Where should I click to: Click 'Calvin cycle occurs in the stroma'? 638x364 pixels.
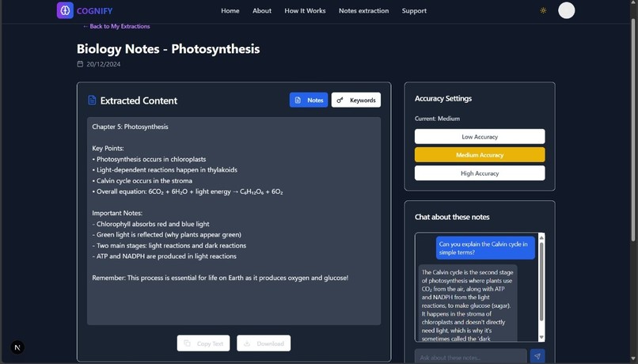[x=142, y=180]
